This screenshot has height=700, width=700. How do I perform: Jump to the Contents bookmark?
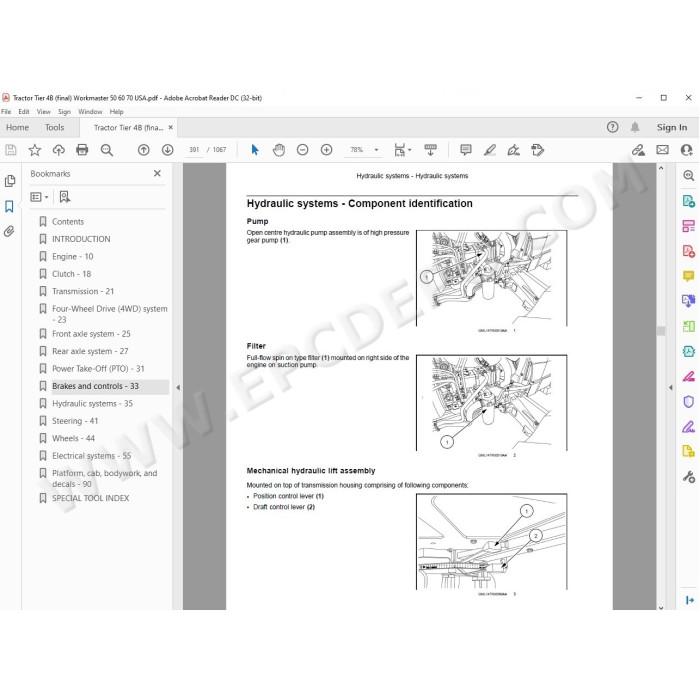(68, 221)
